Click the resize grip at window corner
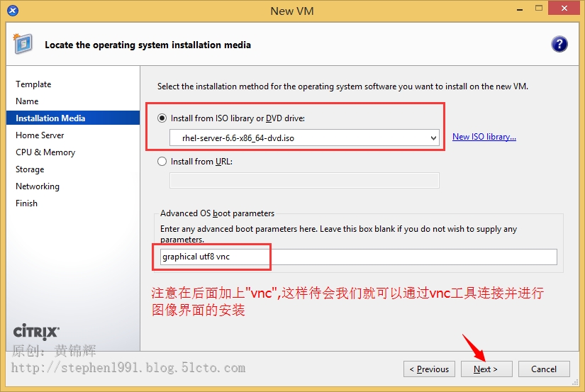Screen dimensions: 585x392 pos(575,382)
